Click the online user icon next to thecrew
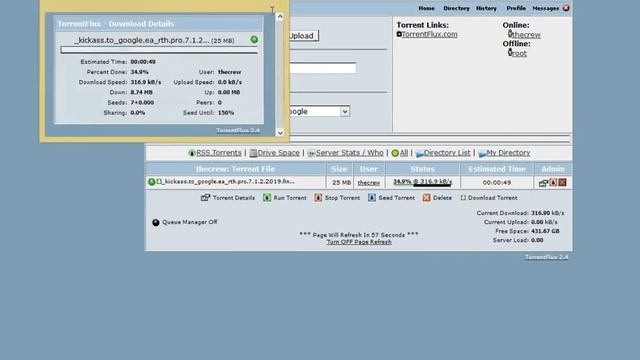640x360 pixels. 510,34
